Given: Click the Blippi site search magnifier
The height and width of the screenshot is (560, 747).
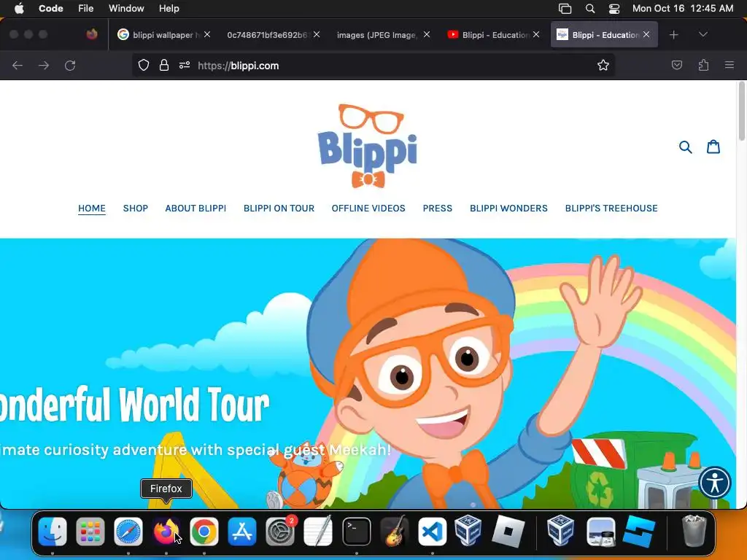Looking at the screenshot, I should click(x=686, y=147).
